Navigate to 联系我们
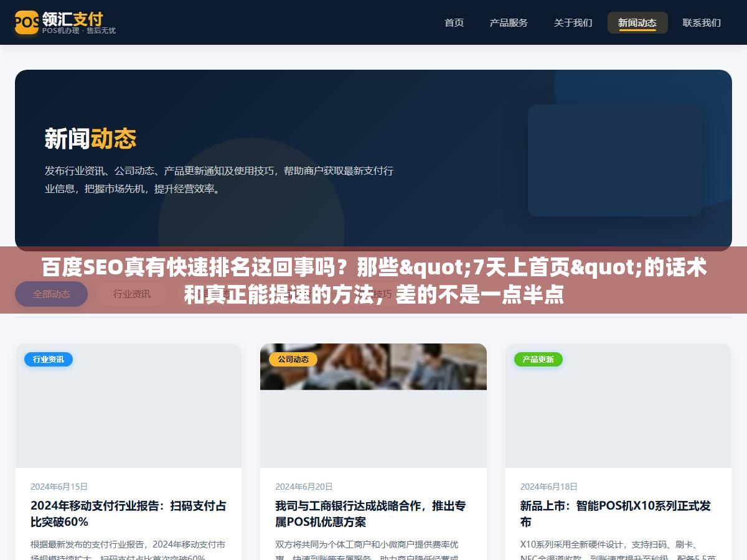This screenshot has height=560, width=747. 702,22
